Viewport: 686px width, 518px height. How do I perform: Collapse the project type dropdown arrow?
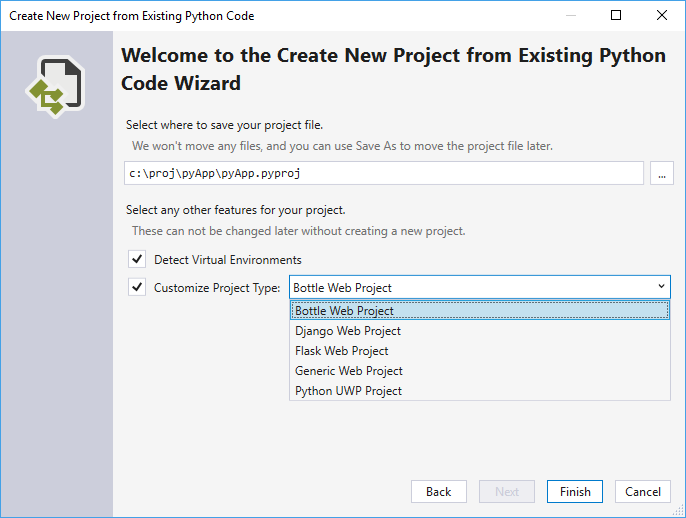coord(661,287)
